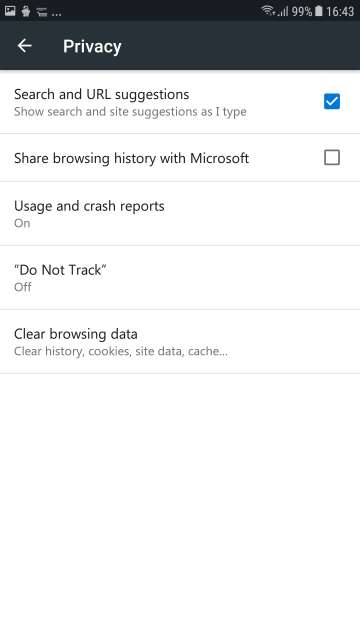This screenshot has width=360, height=640.
Task: Tap the Off status under Do Not Track
Action: click(x=22, y=287)
